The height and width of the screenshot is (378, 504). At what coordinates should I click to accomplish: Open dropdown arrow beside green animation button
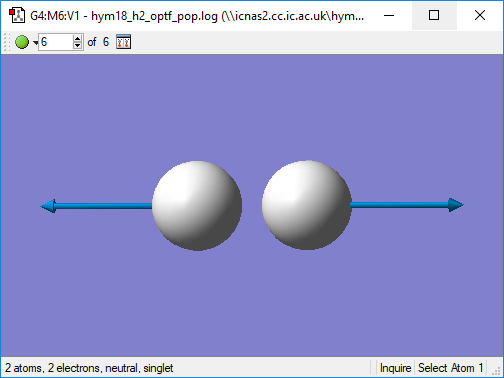click(35, 43)
